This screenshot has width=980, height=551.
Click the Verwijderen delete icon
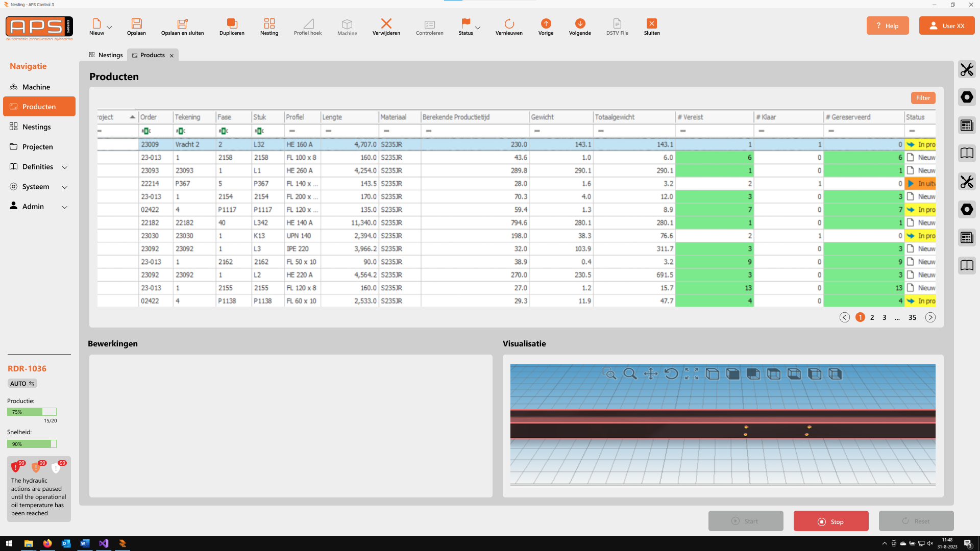pyautogui.click(x=386, y=23)
